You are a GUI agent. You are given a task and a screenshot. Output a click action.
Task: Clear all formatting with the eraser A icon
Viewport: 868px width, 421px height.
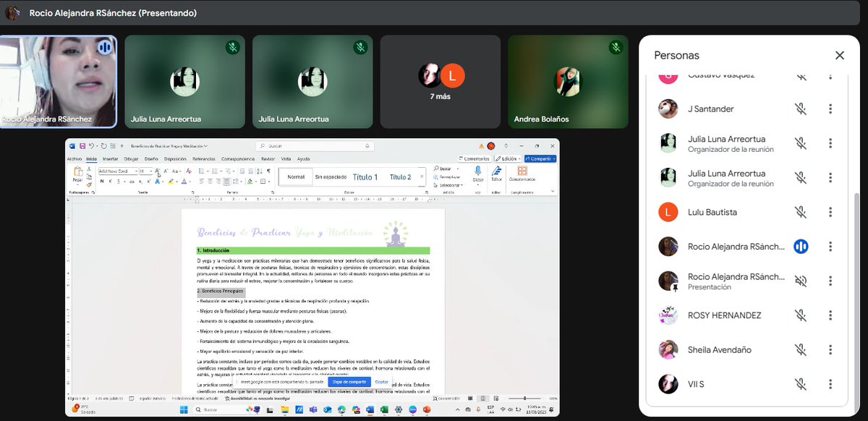coord(188,171)
